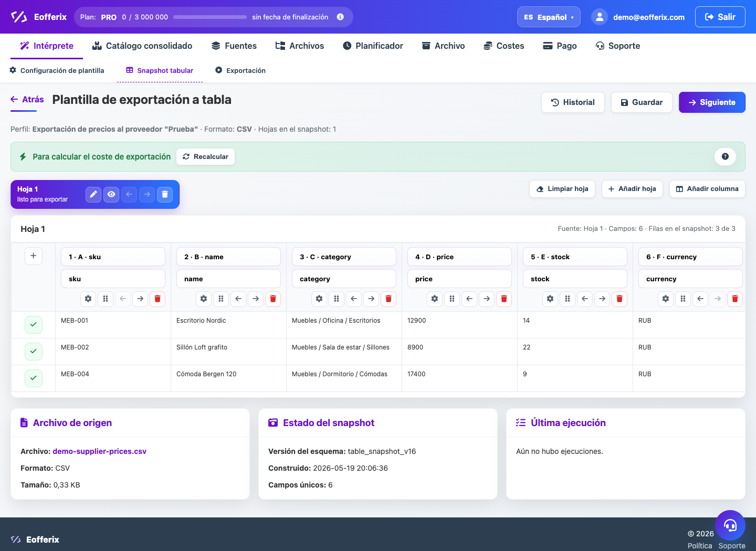This screenshot has width=756, height=551.
Task: Click Recalcular export cost
Action: coord(205,156)
